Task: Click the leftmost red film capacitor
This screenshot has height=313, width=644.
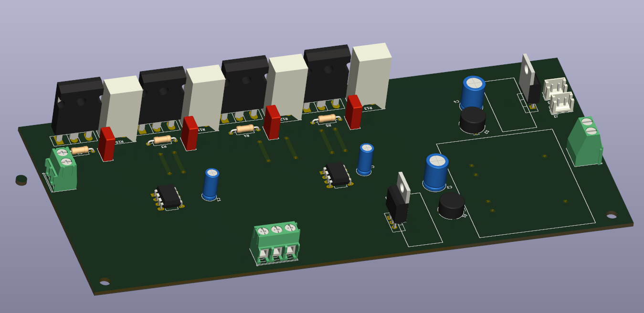Action: [x=107, y=144]
